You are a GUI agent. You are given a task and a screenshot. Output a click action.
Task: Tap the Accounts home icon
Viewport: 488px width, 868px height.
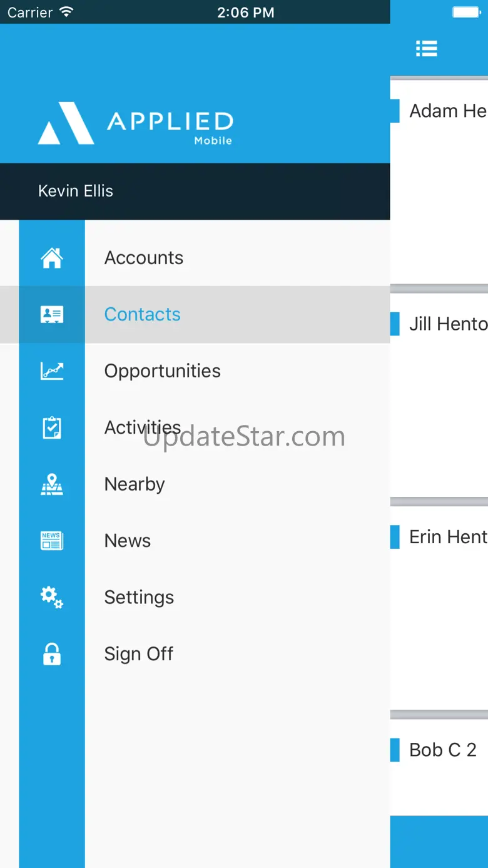click(52, 258)
